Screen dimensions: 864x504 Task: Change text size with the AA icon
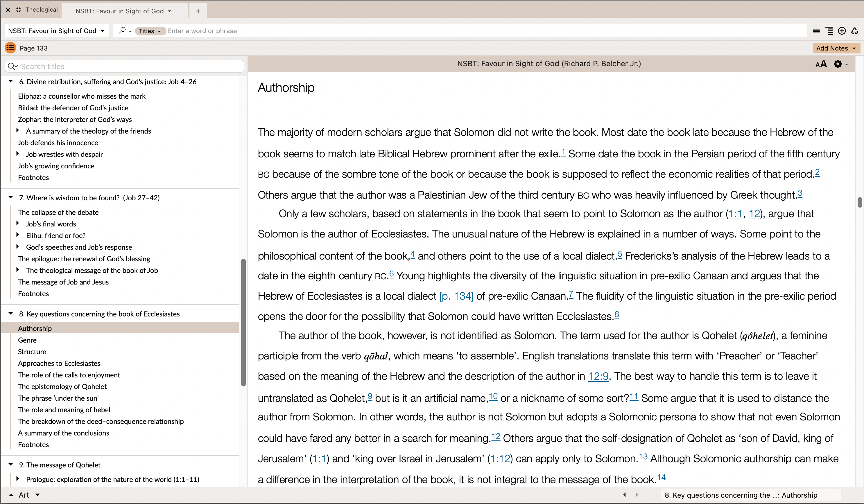tap(821, 64)
